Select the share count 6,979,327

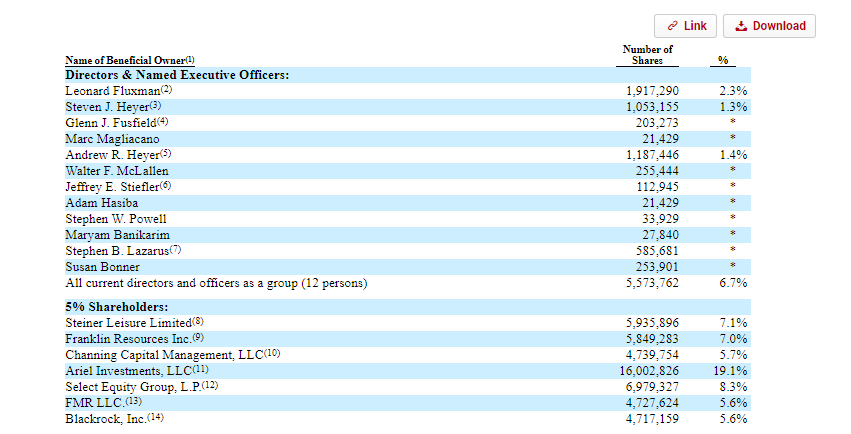pos(652,387)
